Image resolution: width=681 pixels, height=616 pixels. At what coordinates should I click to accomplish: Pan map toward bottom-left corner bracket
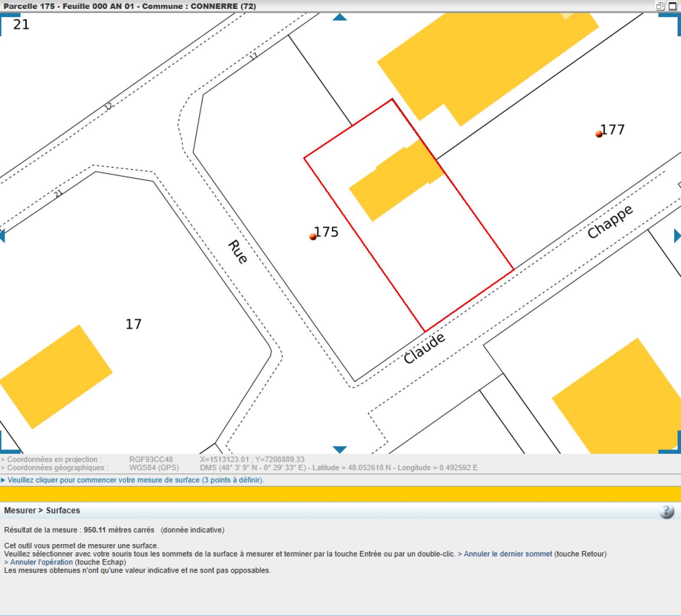coord(9,443)
